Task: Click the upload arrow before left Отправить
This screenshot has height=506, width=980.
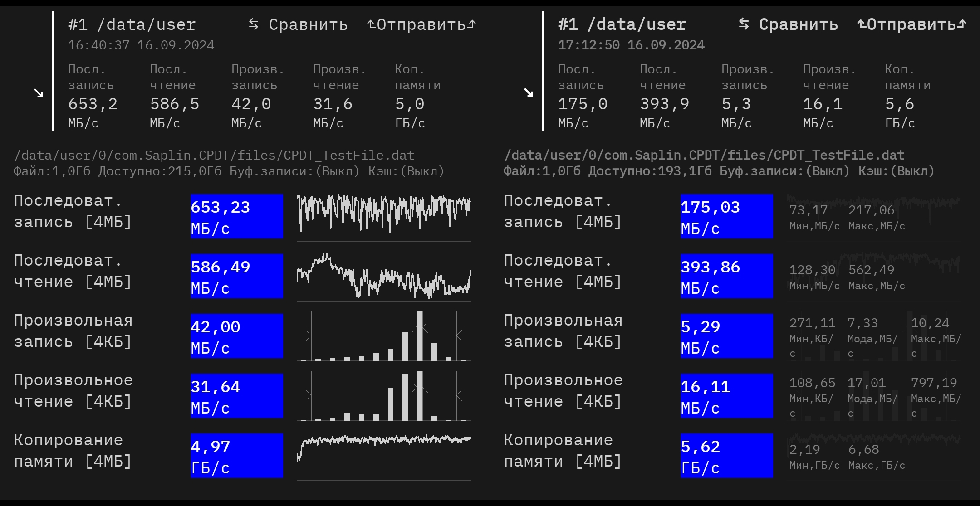Action: pyautogui.click(x=371, y=24)
